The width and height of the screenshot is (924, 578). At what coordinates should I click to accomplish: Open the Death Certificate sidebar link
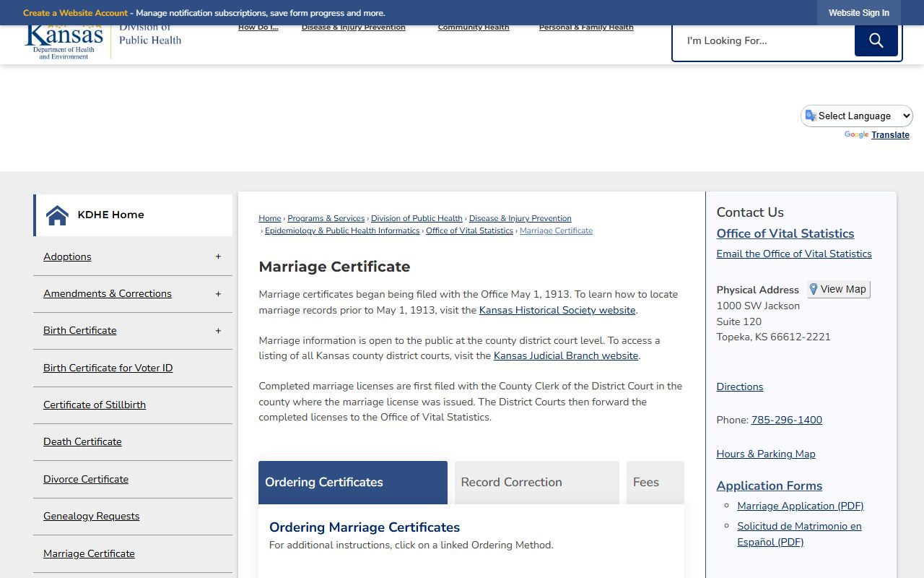coord(82,441)
